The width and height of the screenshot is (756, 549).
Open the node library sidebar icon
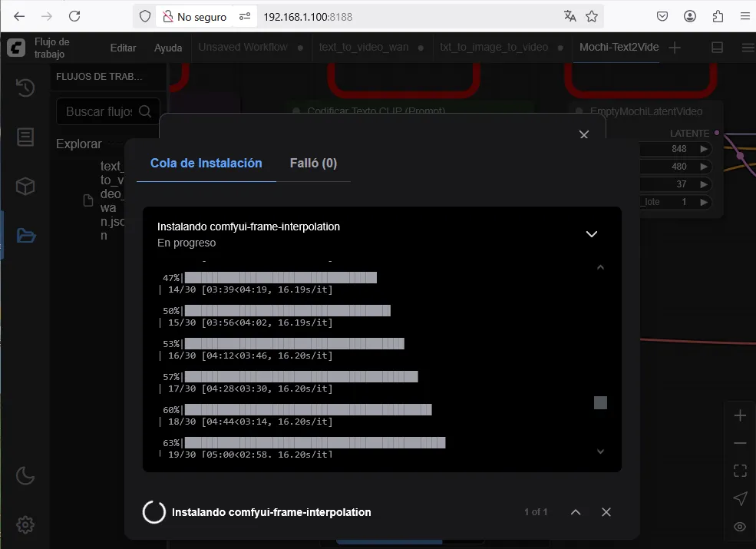click(x=25, y=137)
